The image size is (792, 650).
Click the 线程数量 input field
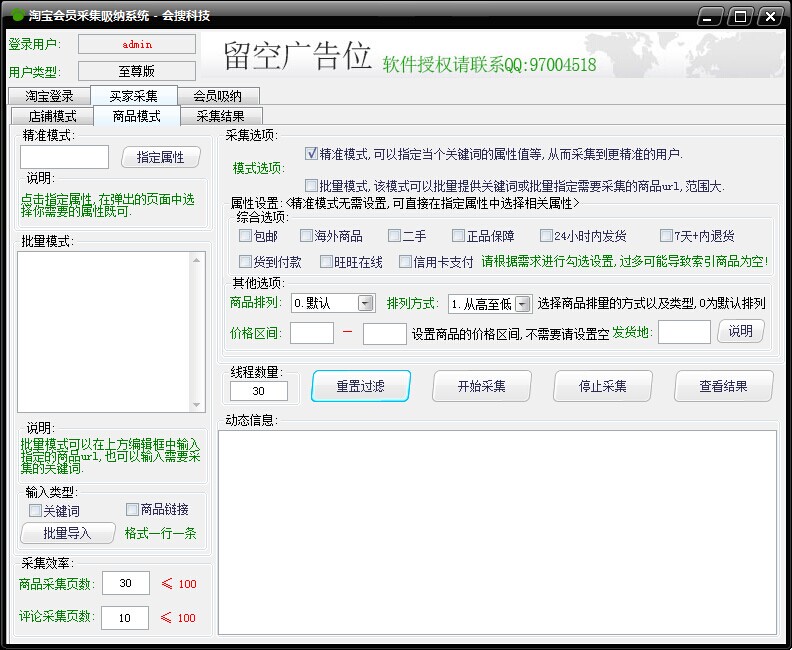[x=259, y=391]
